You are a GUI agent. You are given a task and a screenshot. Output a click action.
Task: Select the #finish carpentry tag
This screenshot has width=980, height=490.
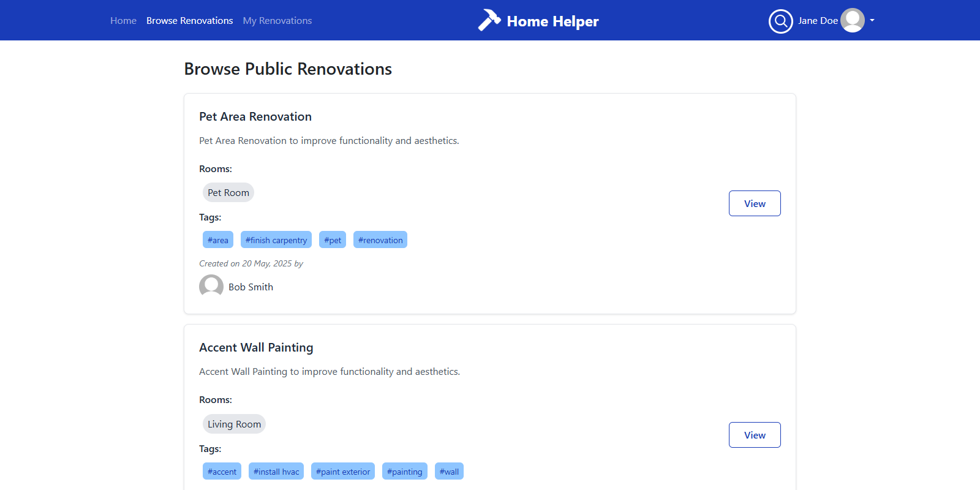pyautogui.click(x=276, y=240)
